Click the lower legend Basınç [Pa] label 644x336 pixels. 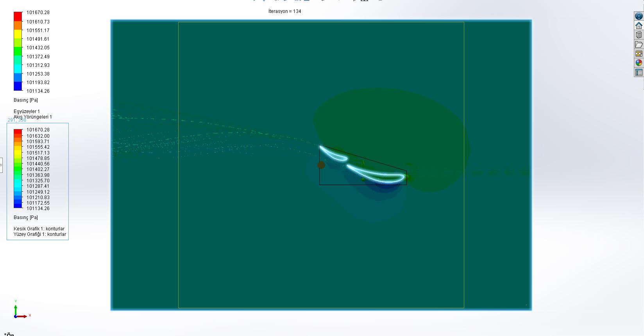tap(26, 217)
